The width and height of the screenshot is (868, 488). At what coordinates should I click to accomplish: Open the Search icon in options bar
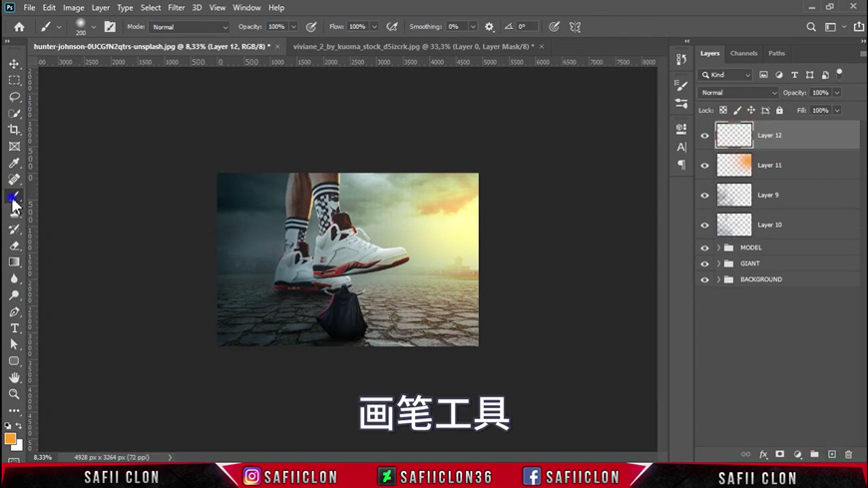coord(811,27)
